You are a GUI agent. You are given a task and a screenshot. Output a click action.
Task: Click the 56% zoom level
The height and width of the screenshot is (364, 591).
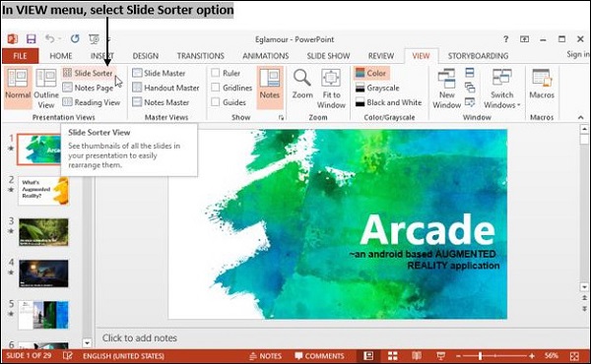tap(551, 356)
